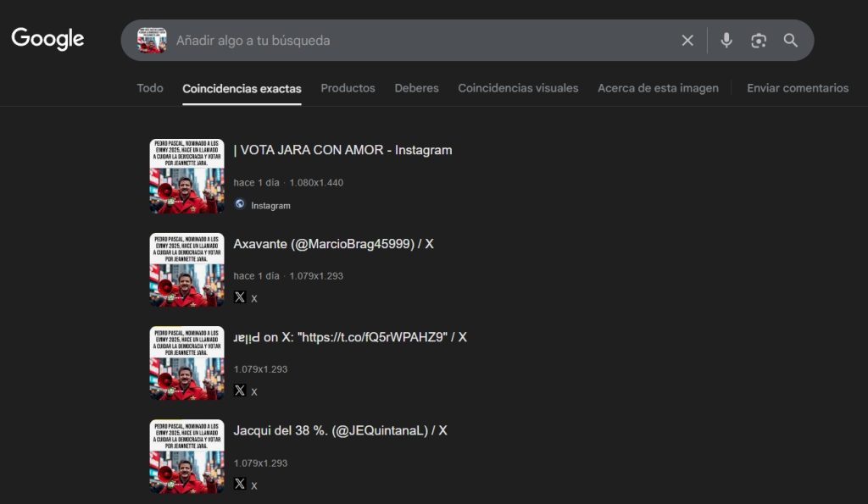The width and height of the screenshot is (868, 504).
Task: Click the X logo icon under the t.co/fQ5rWPAHZ9 result
Action: click(x=240, y=390)
